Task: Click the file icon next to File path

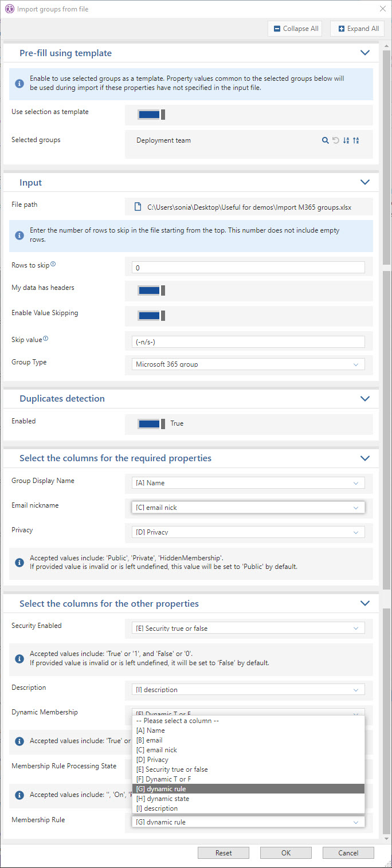Action: 138,207
